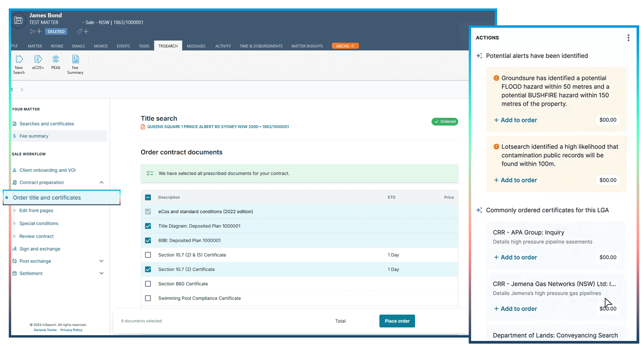Collapse the Contract preparation section

pos(101,183)
